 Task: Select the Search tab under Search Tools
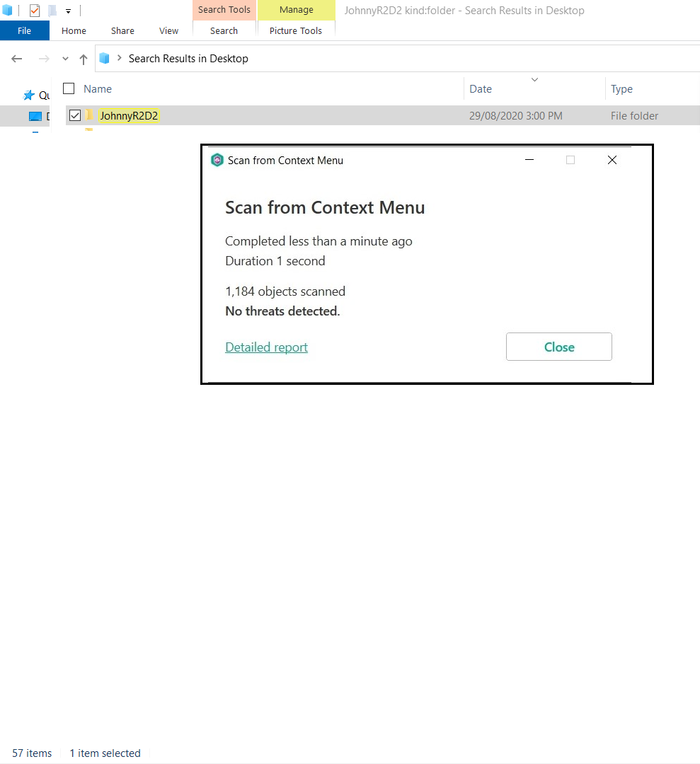(224, 30)
